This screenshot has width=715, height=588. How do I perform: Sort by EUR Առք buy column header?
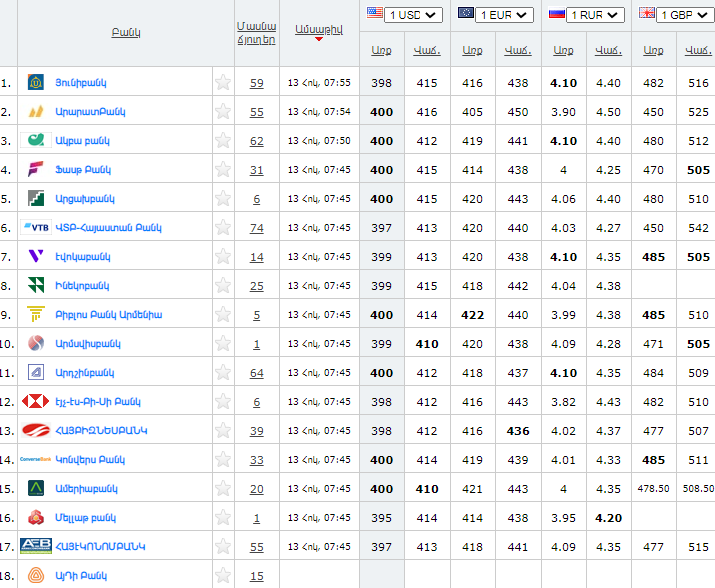click(472, 50)
